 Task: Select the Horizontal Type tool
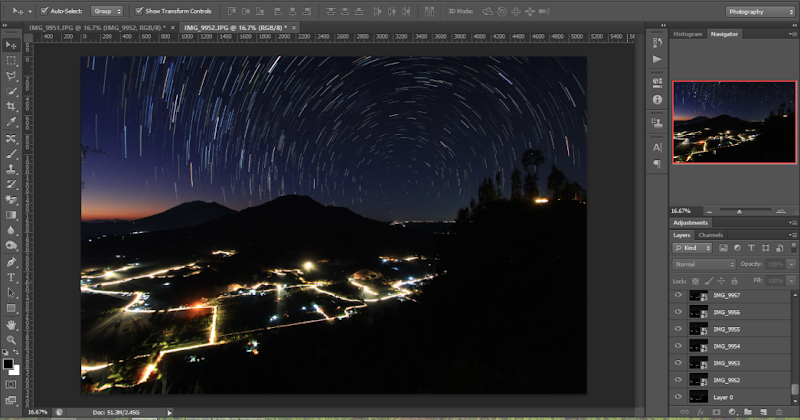pos(11,278)
